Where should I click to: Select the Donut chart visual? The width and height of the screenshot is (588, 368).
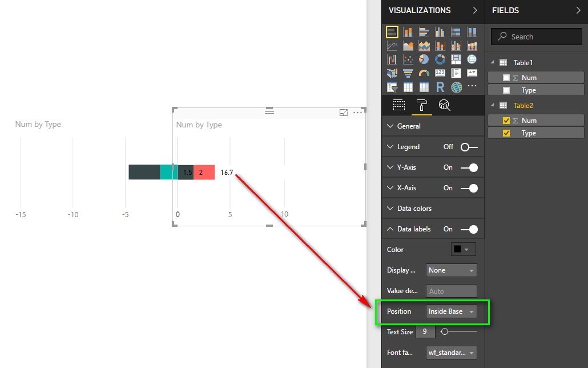[440, 59]
